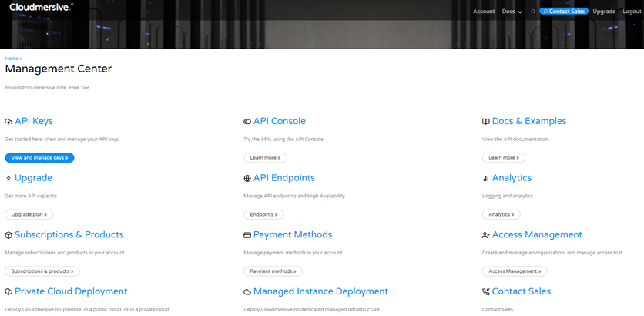Screen dimensions: 644x316
Task: Open the API Console heading link
Action: [x=280, y=121]
